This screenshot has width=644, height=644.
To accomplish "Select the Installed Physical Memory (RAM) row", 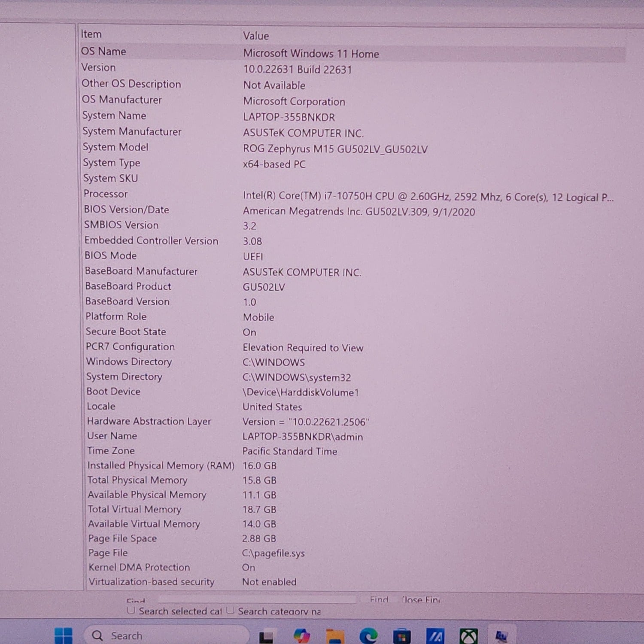I will click(x=161, y=465).
